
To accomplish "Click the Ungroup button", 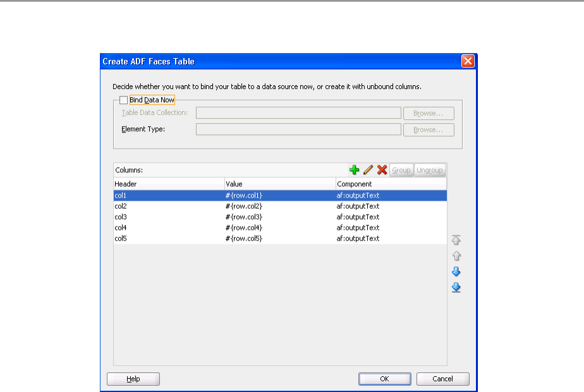I will (430, 170).
